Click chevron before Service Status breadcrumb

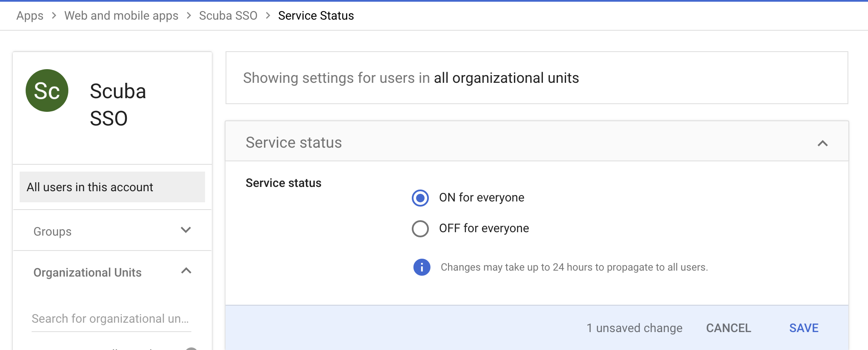click(268, 16)
